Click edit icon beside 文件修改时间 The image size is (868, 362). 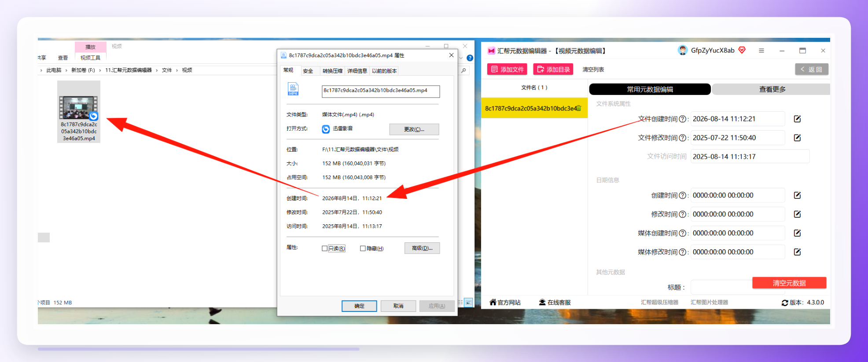click(x=797, y=138)
